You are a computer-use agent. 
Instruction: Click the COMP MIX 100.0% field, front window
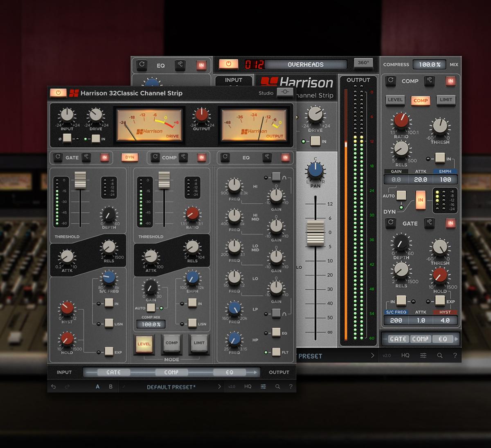(151, 324)
